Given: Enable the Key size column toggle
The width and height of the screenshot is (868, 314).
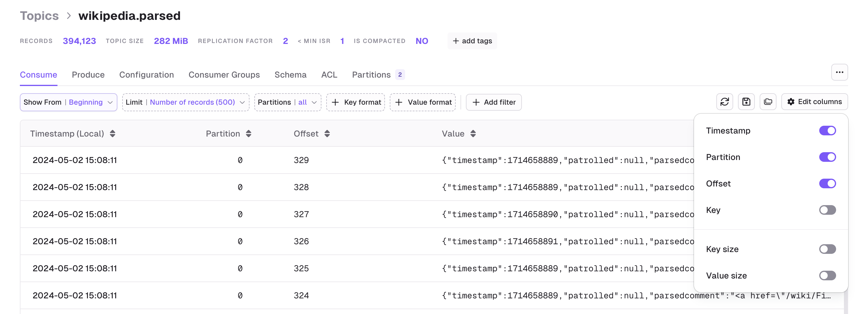Looking at the screenshot, I should coord(827,249).
